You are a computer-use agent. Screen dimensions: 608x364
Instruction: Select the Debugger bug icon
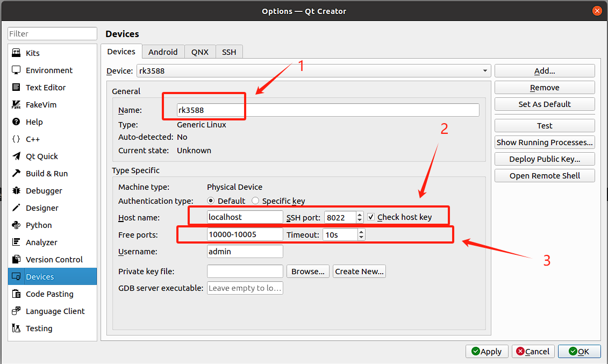[x=16, y=191]
